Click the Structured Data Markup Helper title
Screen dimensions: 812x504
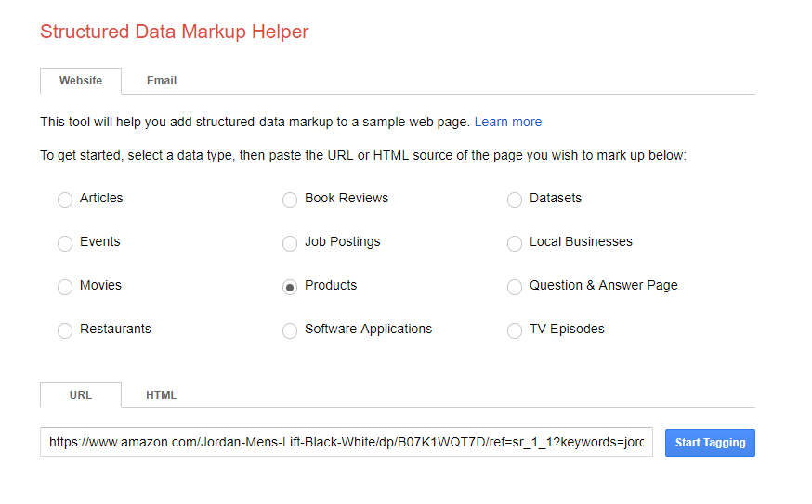tap(174, 32)
